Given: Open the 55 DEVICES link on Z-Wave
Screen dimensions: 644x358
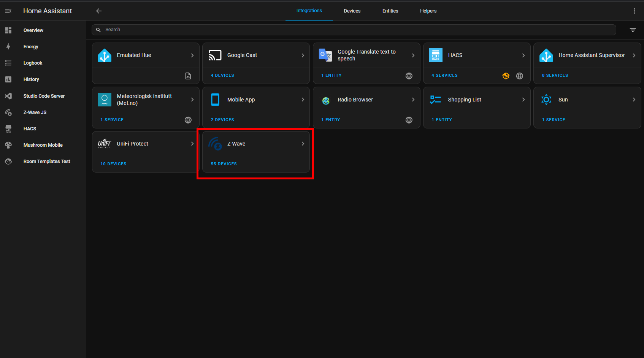Looking at the screenshot, I should tap(224, 164).
